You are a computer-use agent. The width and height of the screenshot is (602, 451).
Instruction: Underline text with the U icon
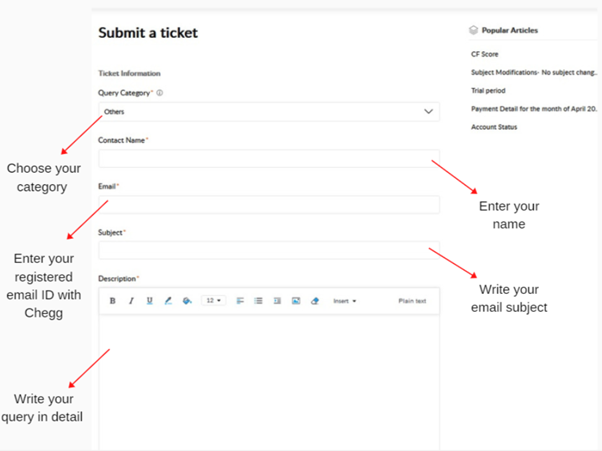pos(150,301)
